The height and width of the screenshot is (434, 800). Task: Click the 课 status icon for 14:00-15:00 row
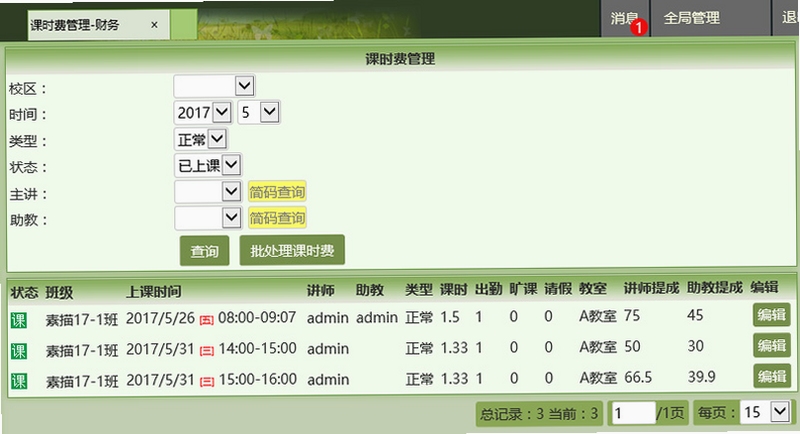click(18, 351)
